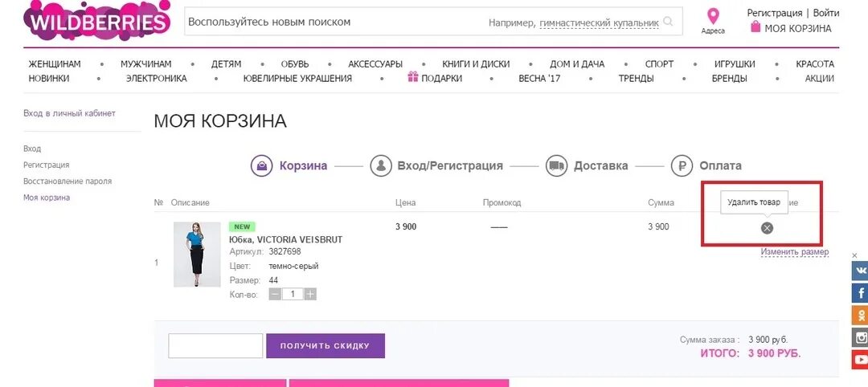
Task: Open the БРЕНДЫ section
Action: (729, 79)
